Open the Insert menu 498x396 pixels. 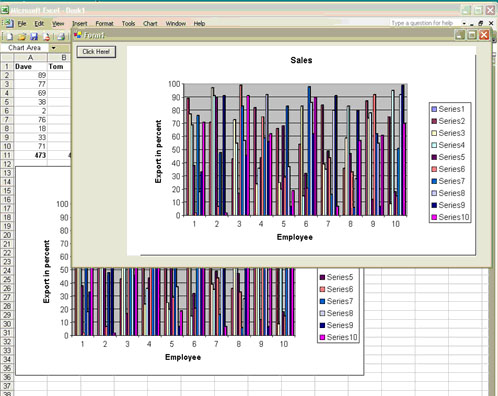click(80, 24)
